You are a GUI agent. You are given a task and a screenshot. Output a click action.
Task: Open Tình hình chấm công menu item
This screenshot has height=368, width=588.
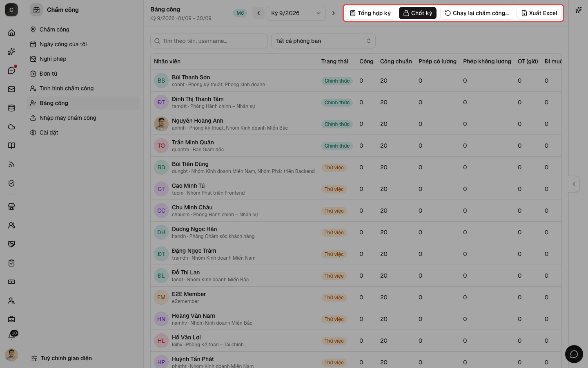[83, 88]
